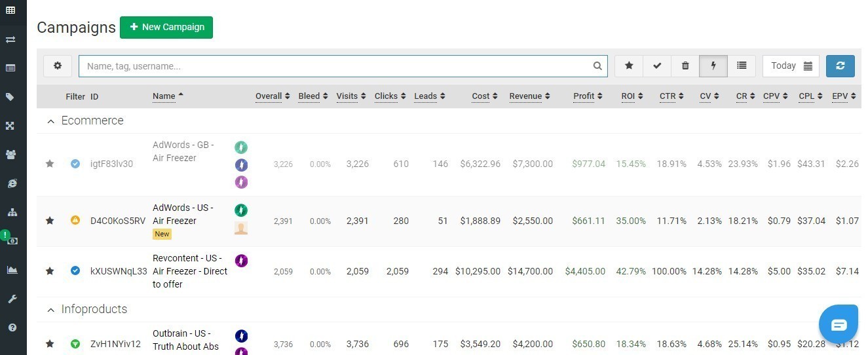The image size is (868, 355).
Task: Click the settings gear button
Action: point(58,65)
